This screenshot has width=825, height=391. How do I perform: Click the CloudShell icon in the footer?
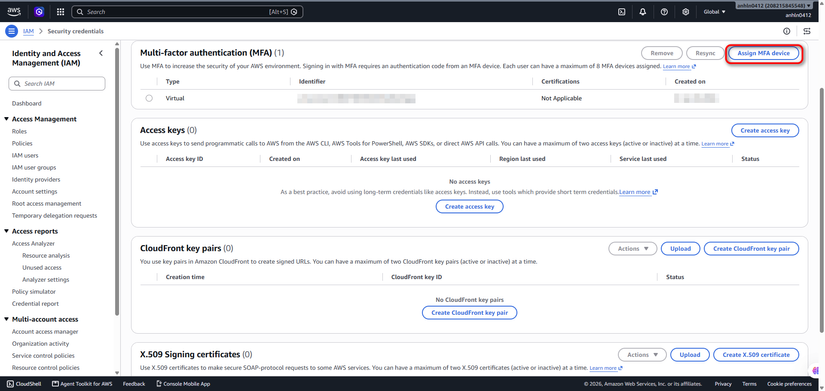[11, 384]
